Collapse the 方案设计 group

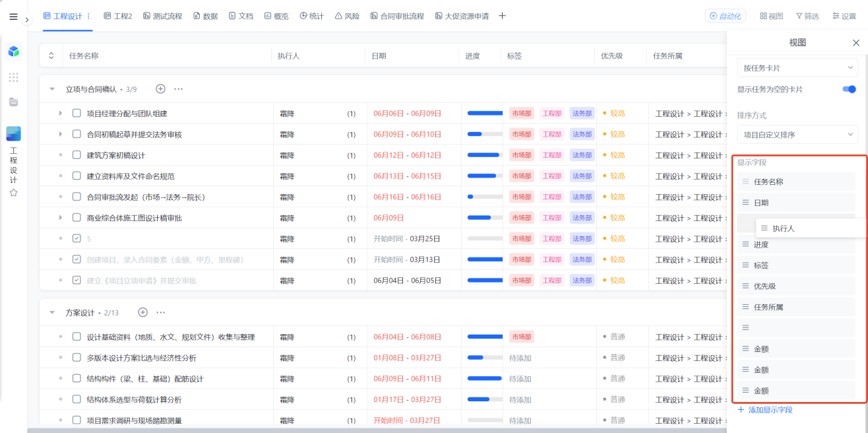[52, 312]
